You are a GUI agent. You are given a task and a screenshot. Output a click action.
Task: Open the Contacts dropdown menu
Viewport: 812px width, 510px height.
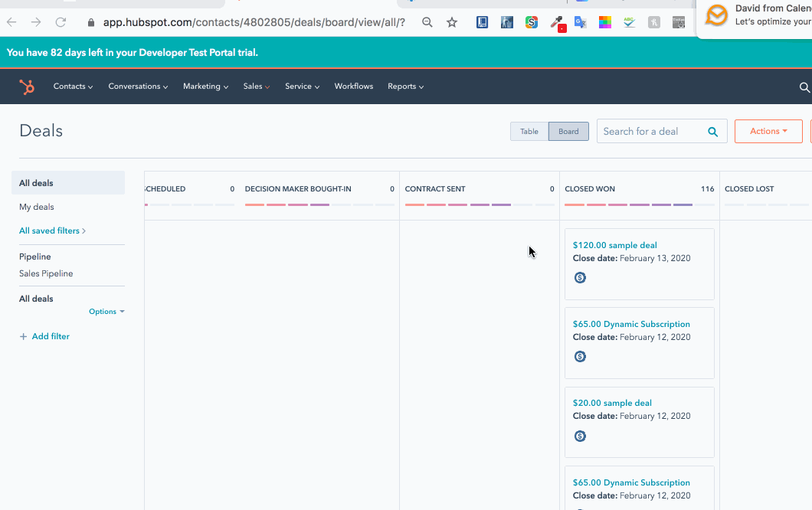[73, 87]
